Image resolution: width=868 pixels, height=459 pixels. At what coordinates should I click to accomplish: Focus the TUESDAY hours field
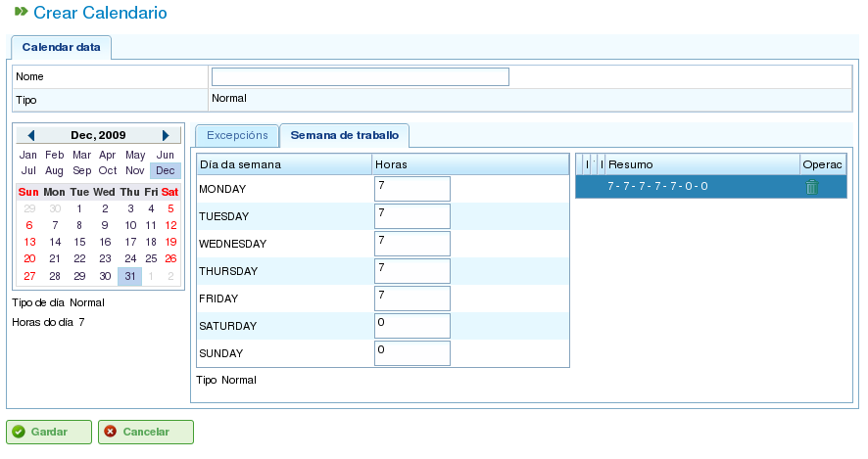pos(411,216)
